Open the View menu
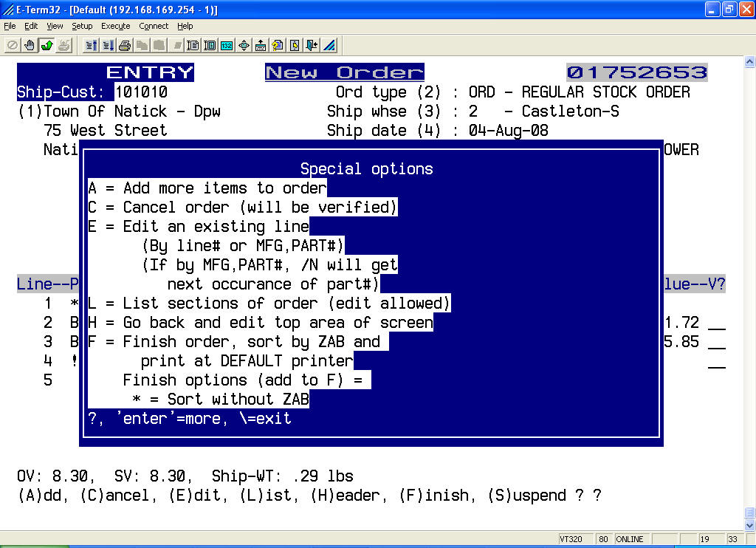Viewport: 756px width, 548px height. click(55, 26)
